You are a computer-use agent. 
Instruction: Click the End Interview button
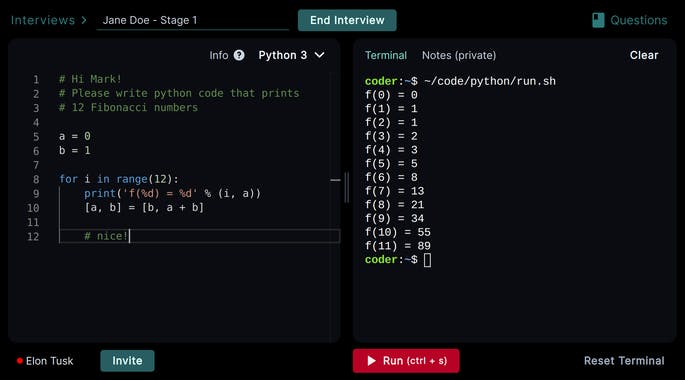pos(347,20)
